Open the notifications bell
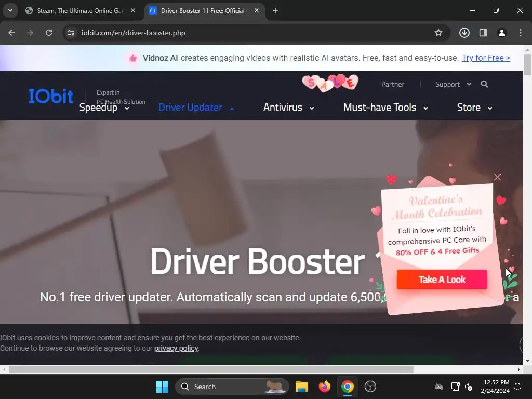This screenshot has height=399, width=532. point(518,387)
